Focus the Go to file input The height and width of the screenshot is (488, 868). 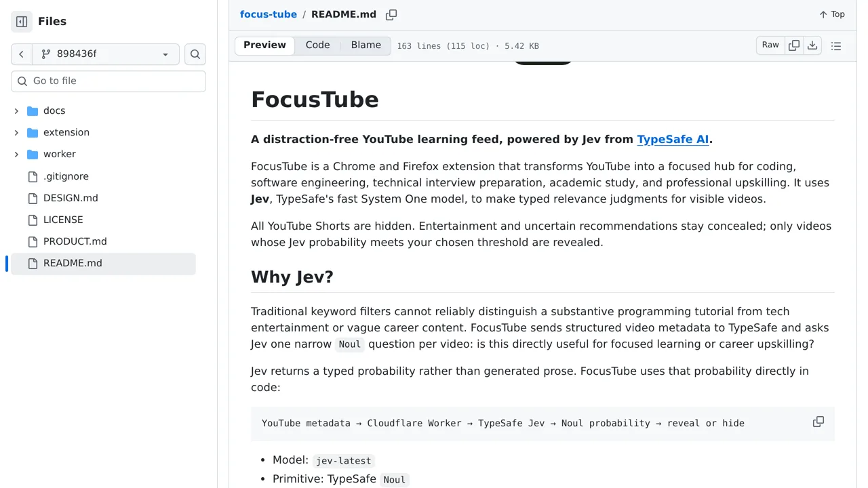(x=108, y=81)
